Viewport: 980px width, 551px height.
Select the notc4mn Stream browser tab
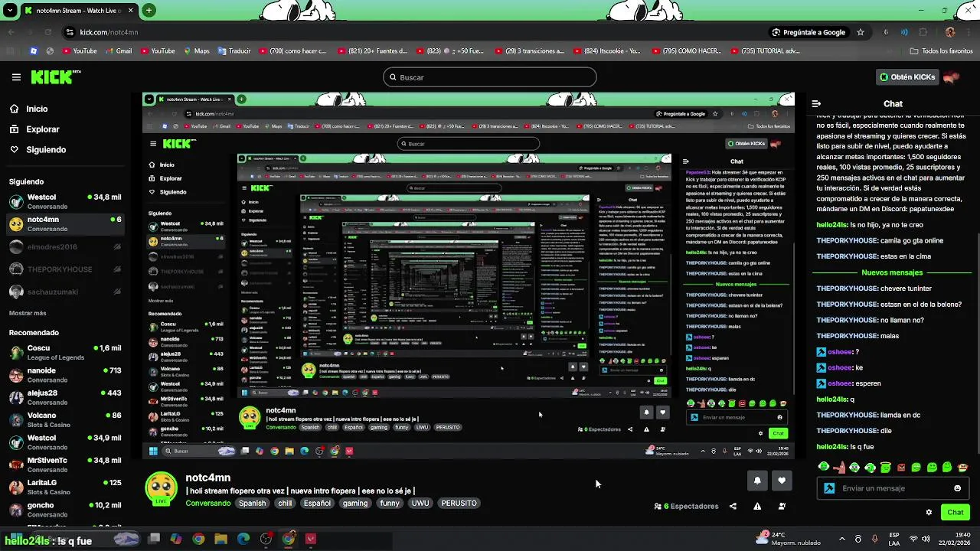pos(79,11)
